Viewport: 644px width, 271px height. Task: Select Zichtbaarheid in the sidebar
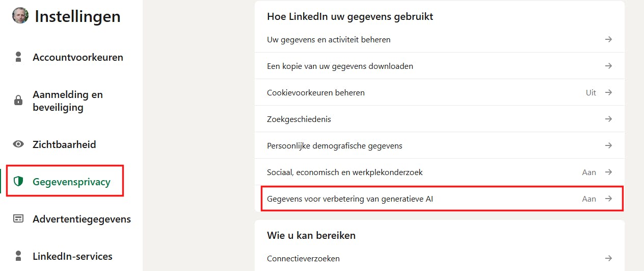(64, 144)
